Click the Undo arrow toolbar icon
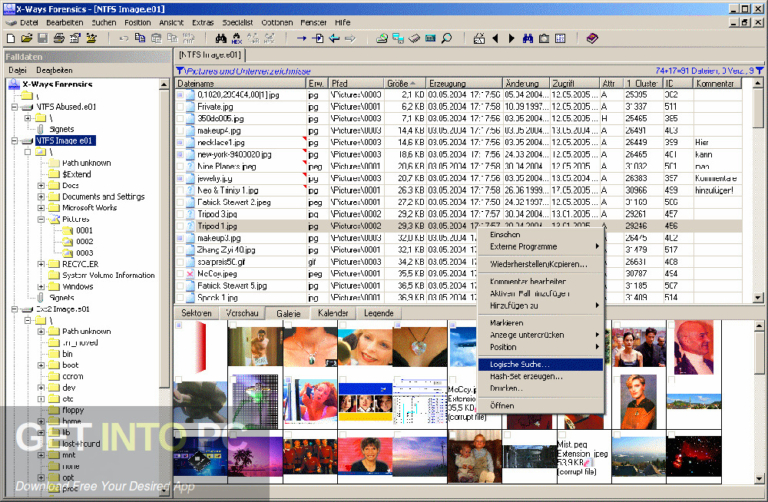768x502 pixels. [x=123, y=38]
